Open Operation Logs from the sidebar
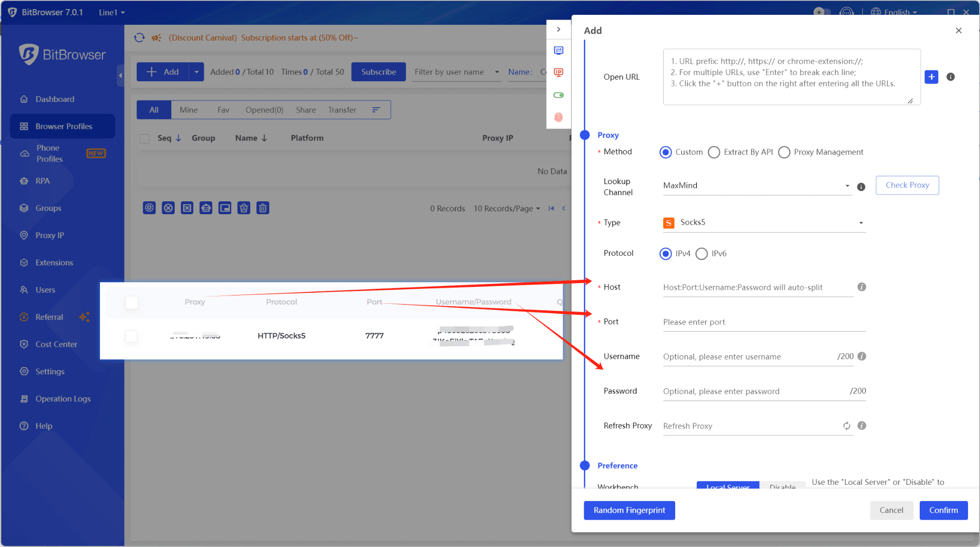This screenshot has width=980, height=547. (63, 399)
